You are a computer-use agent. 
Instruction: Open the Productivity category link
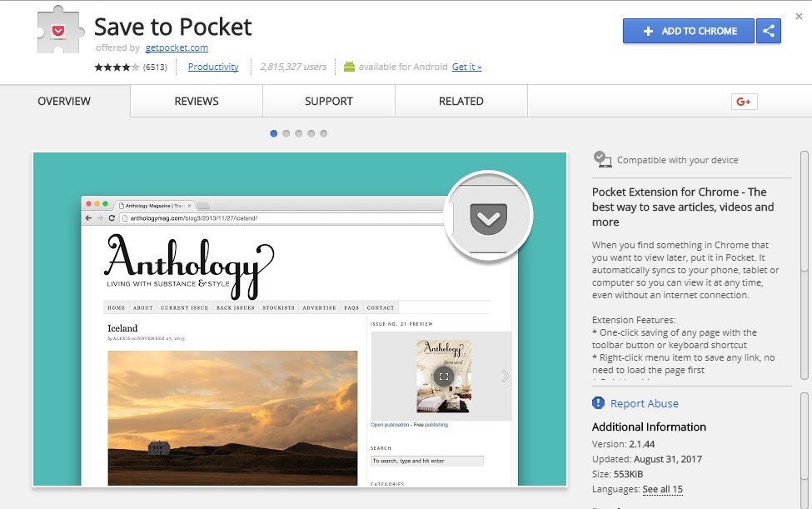(213, 67)
